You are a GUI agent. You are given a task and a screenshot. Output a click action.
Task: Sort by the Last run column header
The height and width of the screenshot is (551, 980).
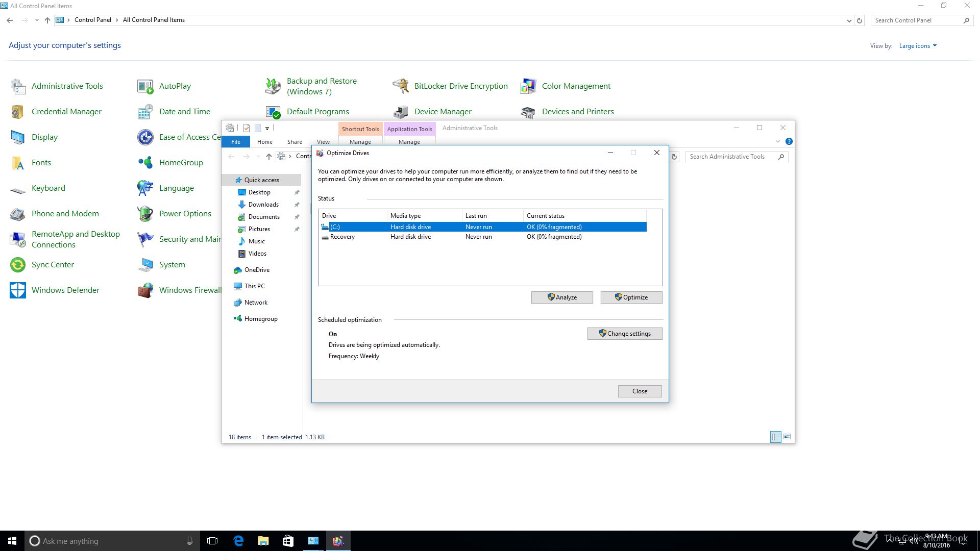493,216
